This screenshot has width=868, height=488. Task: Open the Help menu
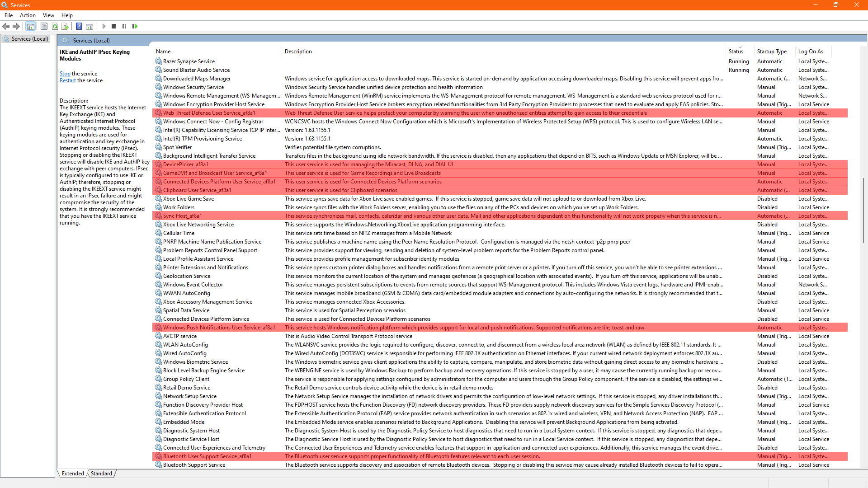coord(67,15)
